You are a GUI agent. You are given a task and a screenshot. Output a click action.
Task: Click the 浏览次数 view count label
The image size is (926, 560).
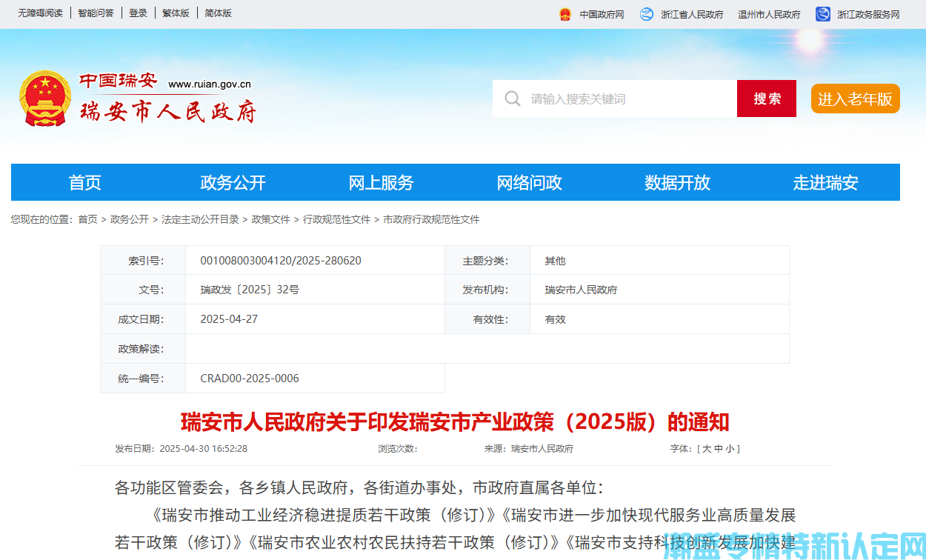tap(398, 449)
